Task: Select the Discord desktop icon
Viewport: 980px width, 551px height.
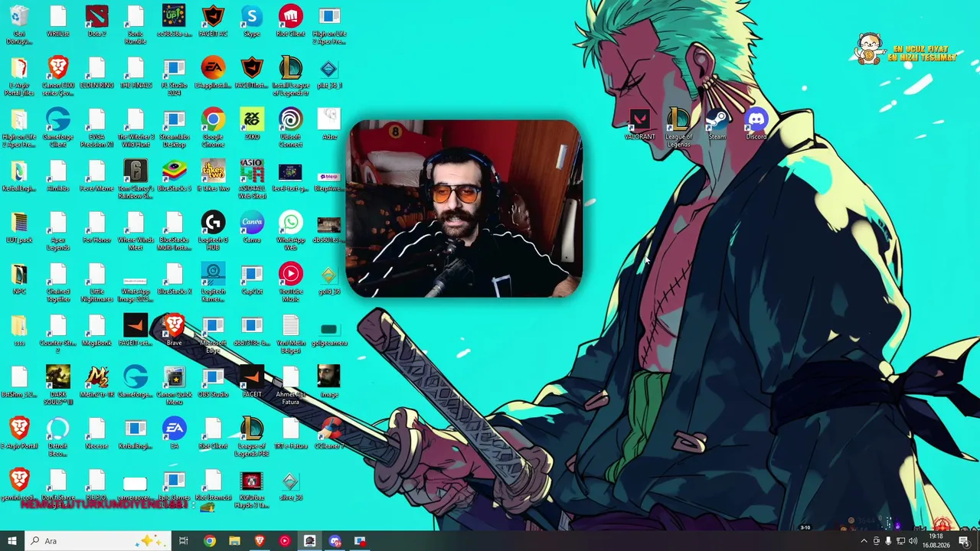Action: tap(756, 124)
